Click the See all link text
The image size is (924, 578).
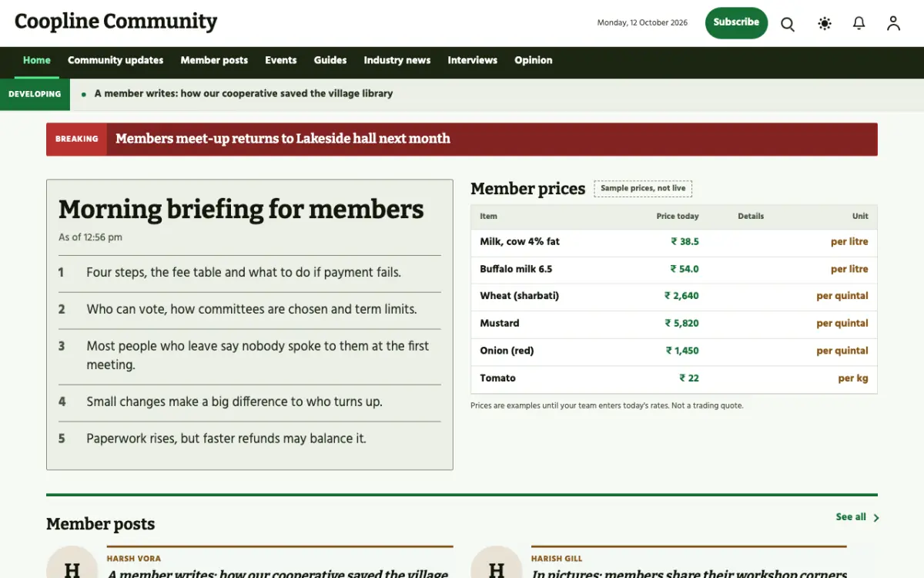coord(851,517)
